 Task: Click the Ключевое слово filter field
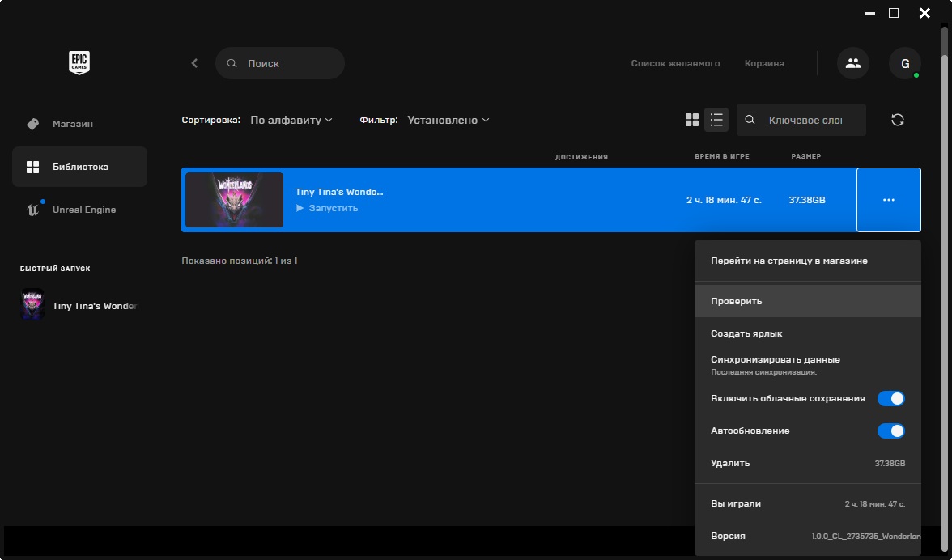click(801, 120)
